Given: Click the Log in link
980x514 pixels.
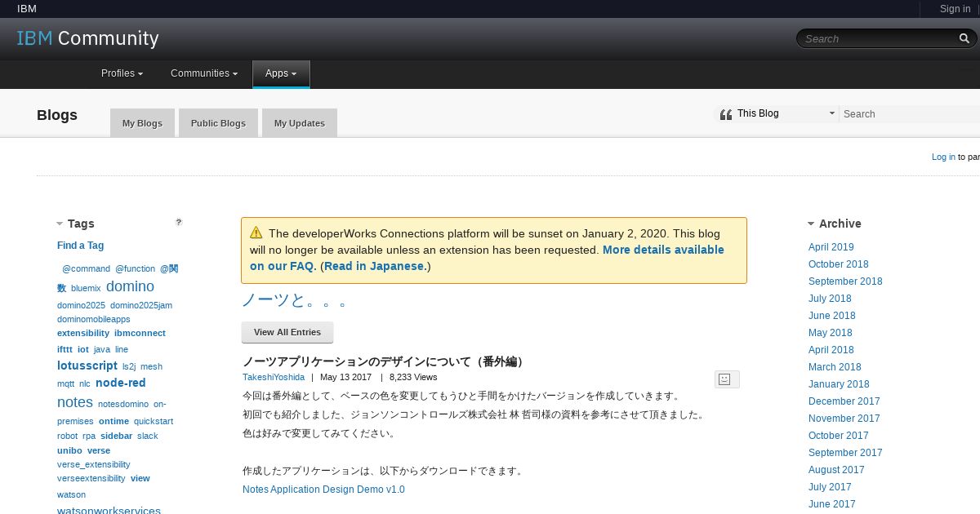Looking at the screenshot, I should click(943, 157).
